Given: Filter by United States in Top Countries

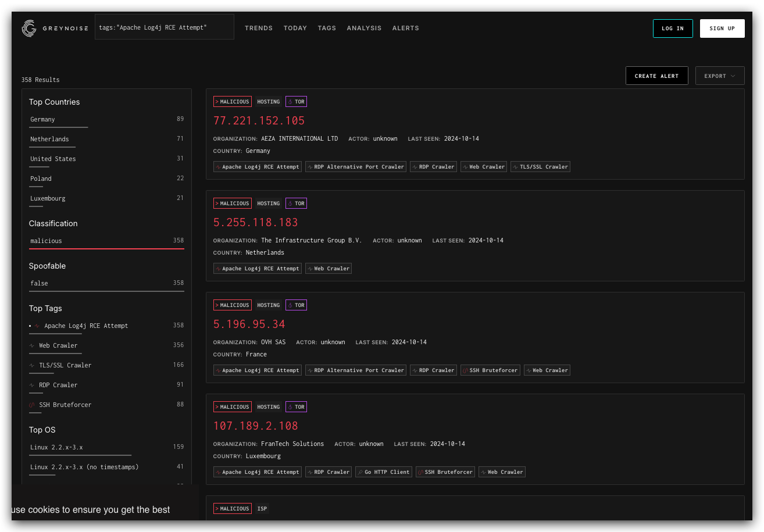Looking at the screenshot, I should pos(107,159).
